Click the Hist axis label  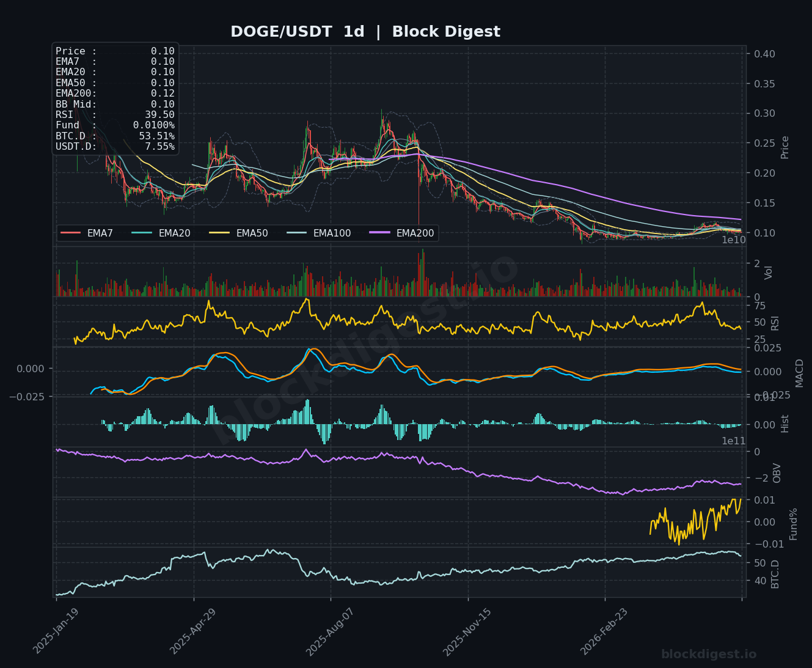(785, 424)
